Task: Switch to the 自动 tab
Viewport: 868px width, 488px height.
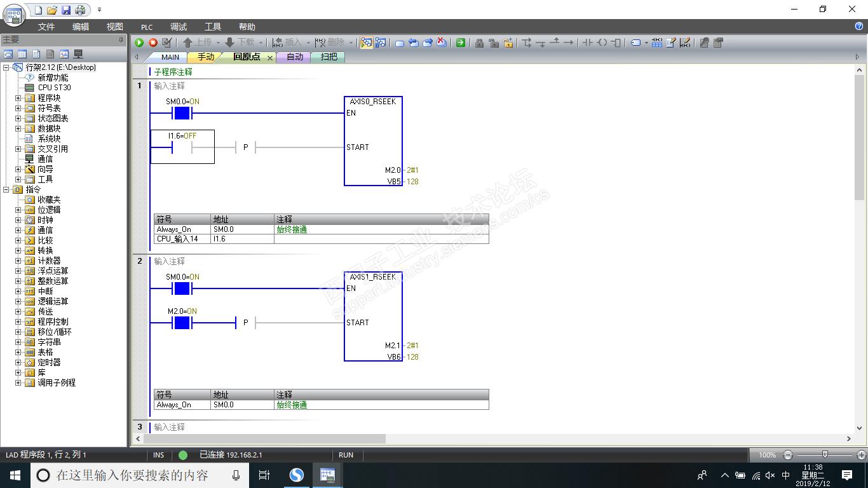Action: click(x=295, y=57)
